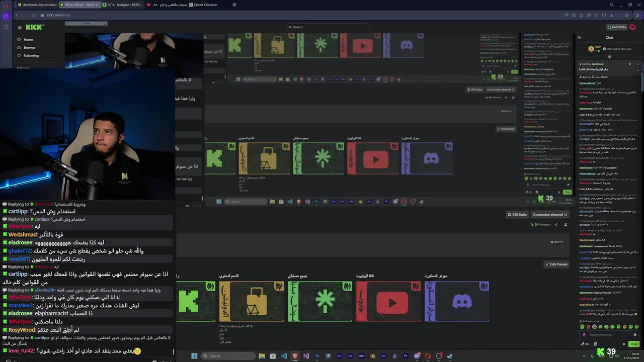The width and height of the screenshot is (644, 362).
Task: Click the Customize channel button
Action: click(x=549, y=215)
